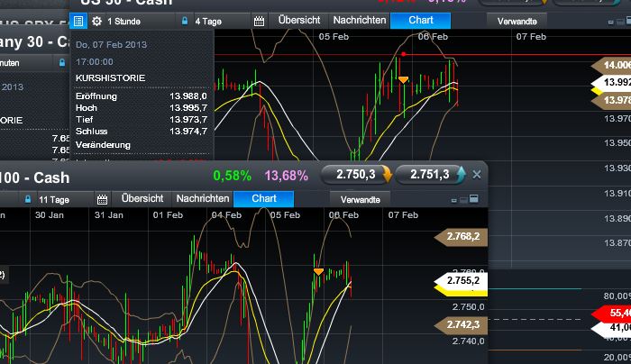Click the 0,58% change percentage

point(233,176)
